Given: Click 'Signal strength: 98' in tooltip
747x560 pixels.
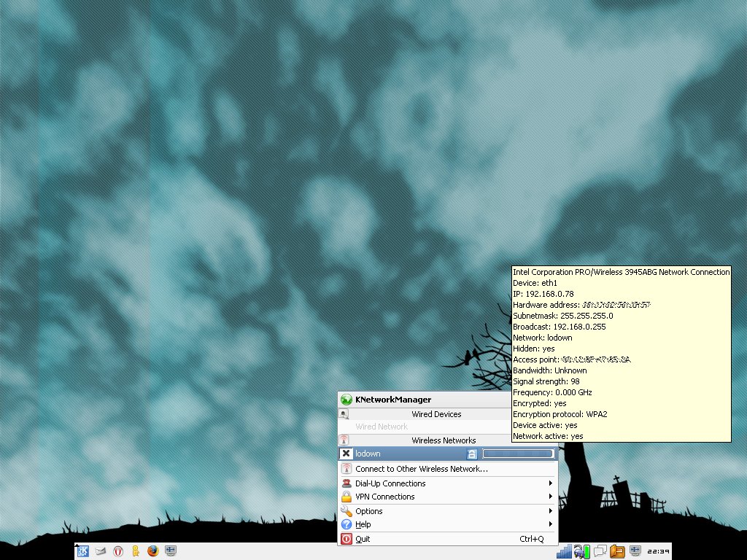Looking at the screenshot, I should (546, 381).
